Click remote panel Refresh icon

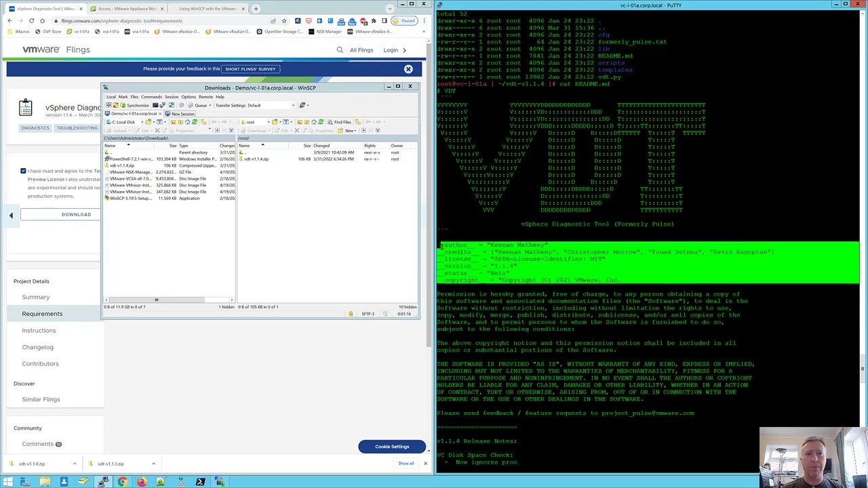(321, 122)
